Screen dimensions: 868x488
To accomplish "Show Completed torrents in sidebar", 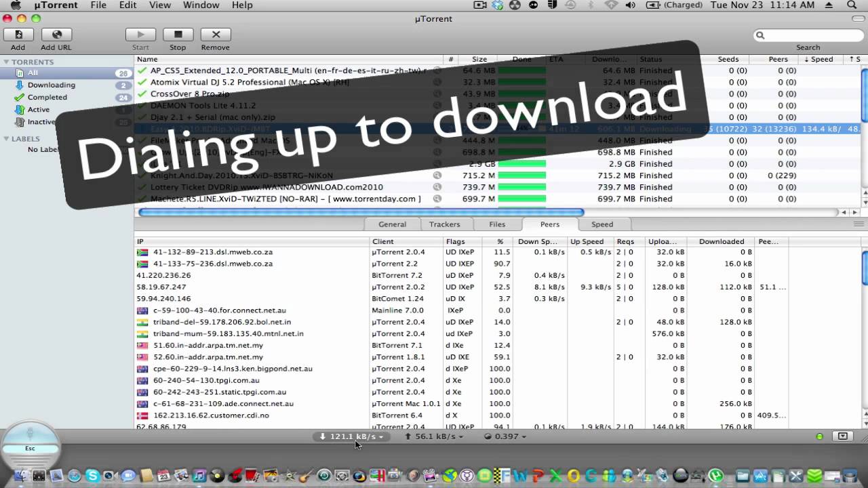I will (x=66, y=98).
